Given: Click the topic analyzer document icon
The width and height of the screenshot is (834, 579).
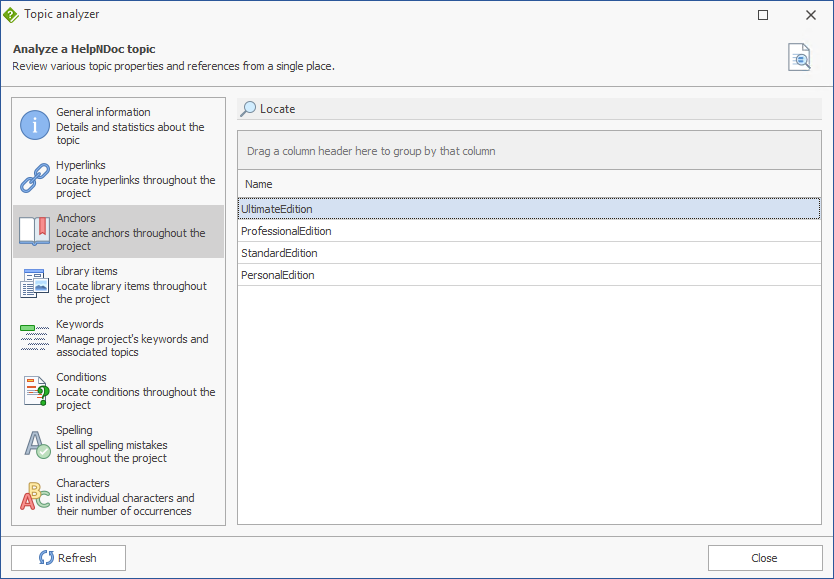Looking at the screenshot, I should click(x=799, y=57).
